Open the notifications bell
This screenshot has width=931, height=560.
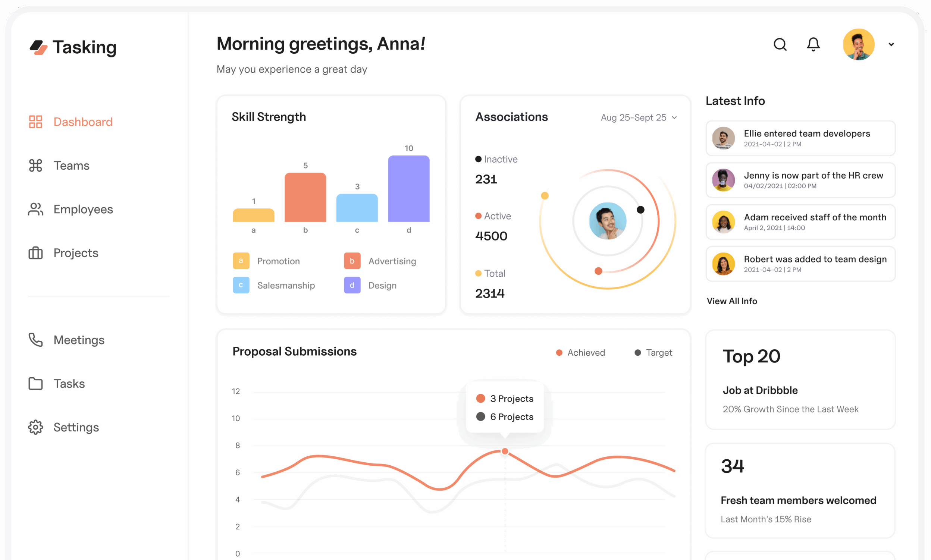coord(813,44)
